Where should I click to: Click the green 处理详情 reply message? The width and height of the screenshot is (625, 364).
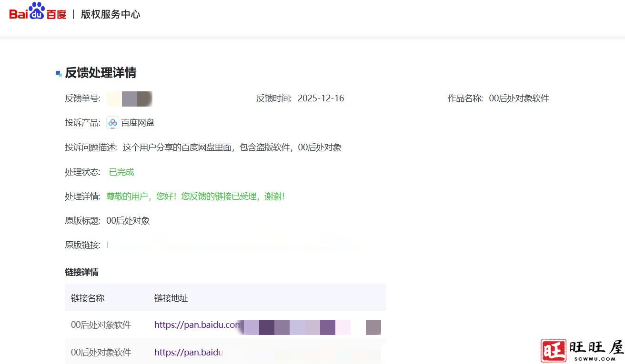(196, 196)
